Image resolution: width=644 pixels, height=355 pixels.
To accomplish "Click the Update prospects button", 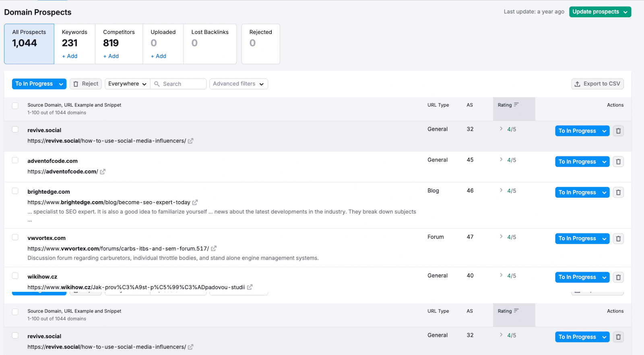I will pyautogui.click(x=600, y=12).
